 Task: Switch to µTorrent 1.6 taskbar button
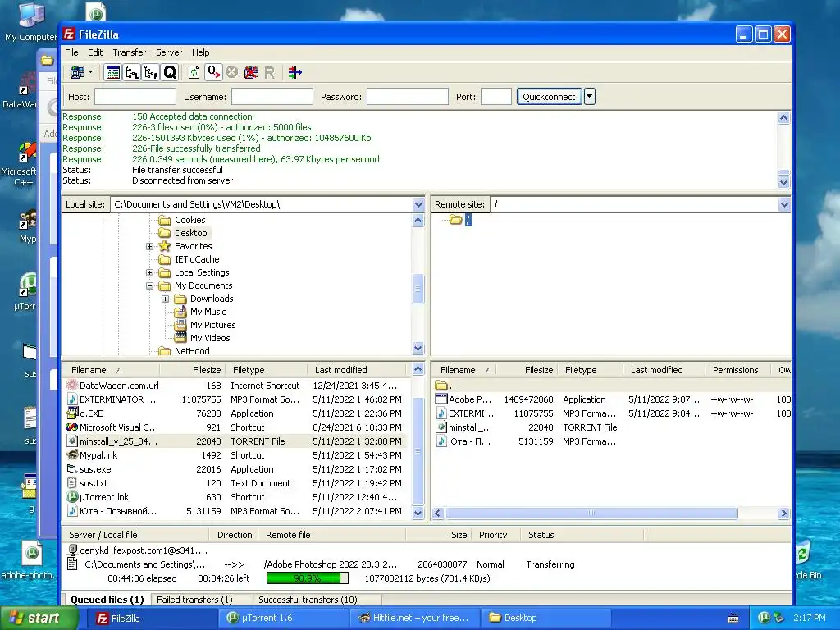[x=283, y=619]
